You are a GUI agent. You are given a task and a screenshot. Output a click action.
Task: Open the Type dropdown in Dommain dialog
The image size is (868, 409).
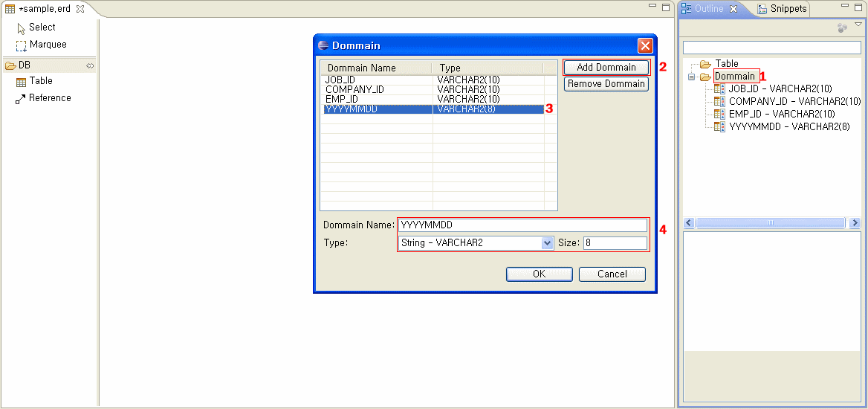coord(548,243)
